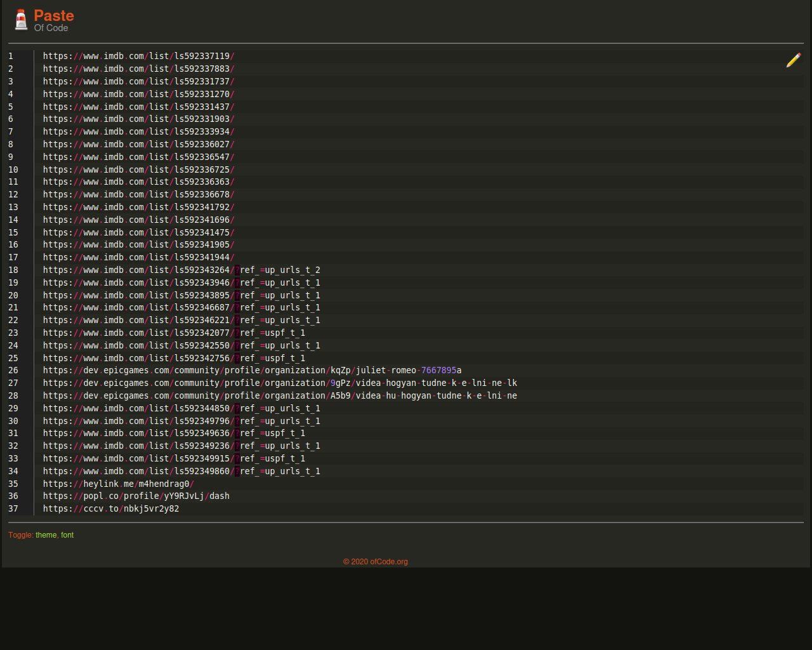Select line 25 URL ls592342756
The width and height of the screenshot is (812, 650).
pos(174,358)
